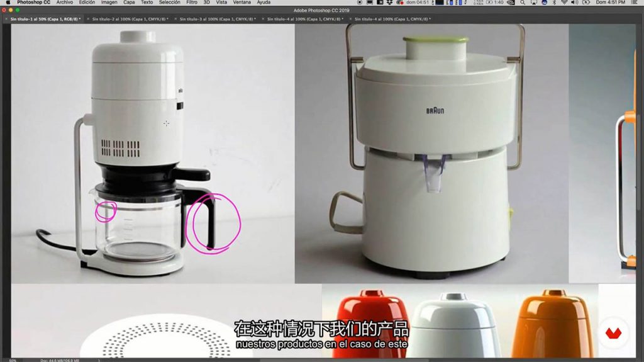
Task: Expand the status bar info arrow
Action: click(99, 360)
